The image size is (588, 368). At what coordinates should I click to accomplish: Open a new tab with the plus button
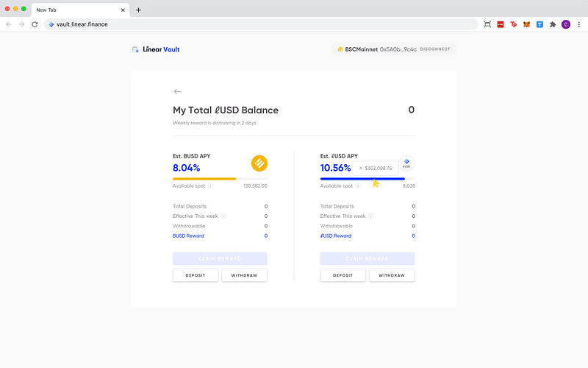(138, 10)
